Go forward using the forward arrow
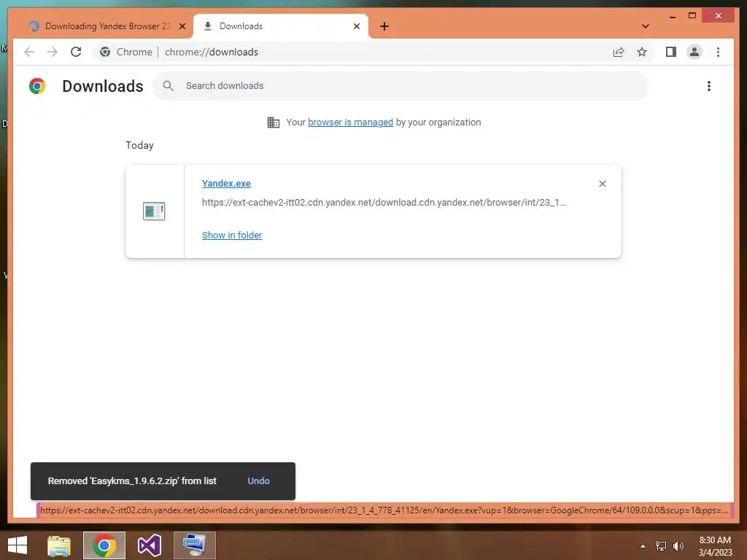This screenshot has width=747, height=560. pyautogui.click(x=53, y=52)
